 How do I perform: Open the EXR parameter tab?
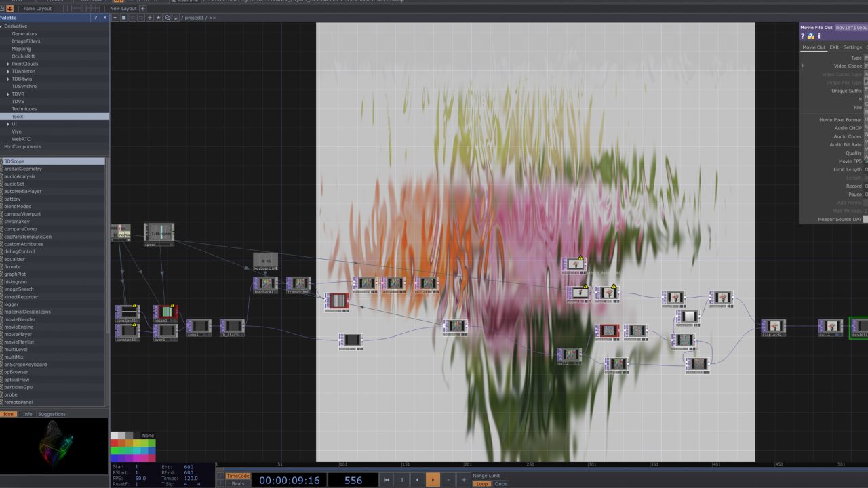pyautogui.click(x=834, y=47)
